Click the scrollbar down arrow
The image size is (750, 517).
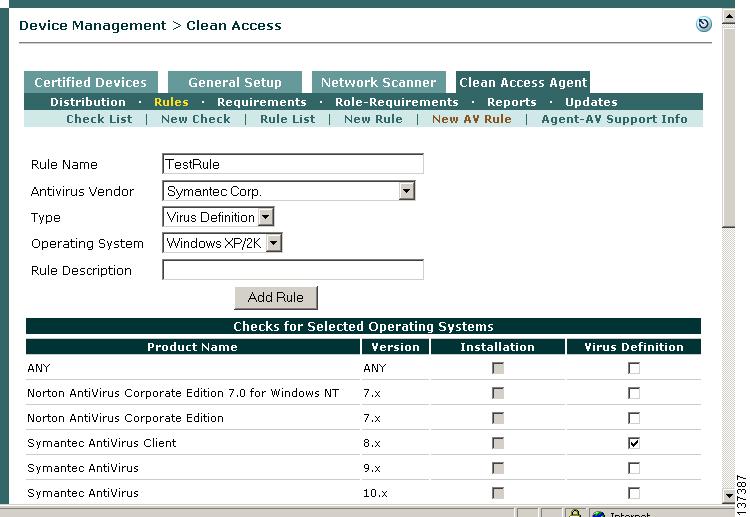728,495
